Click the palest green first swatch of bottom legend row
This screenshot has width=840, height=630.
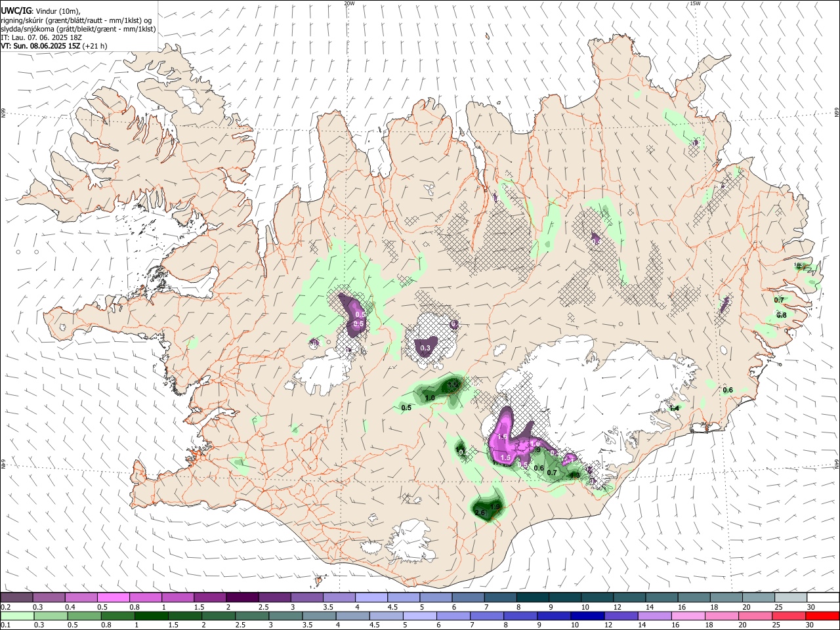point(16,616)
